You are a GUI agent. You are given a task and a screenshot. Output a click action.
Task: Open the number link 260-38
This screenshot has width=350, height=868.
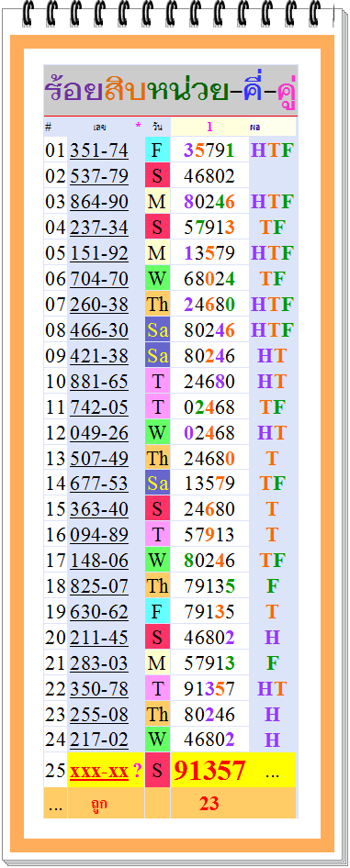coord(99,304)
